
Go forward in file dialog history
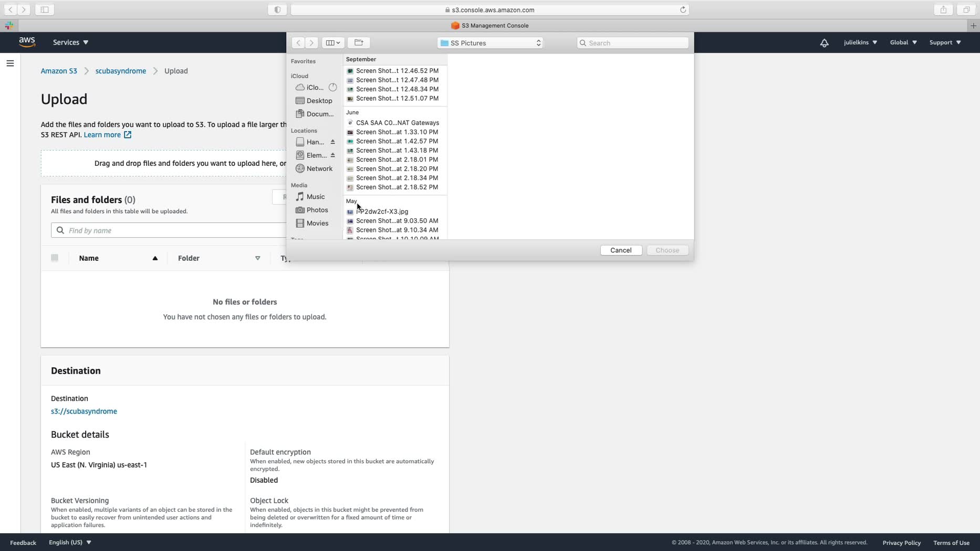[311, 43]
